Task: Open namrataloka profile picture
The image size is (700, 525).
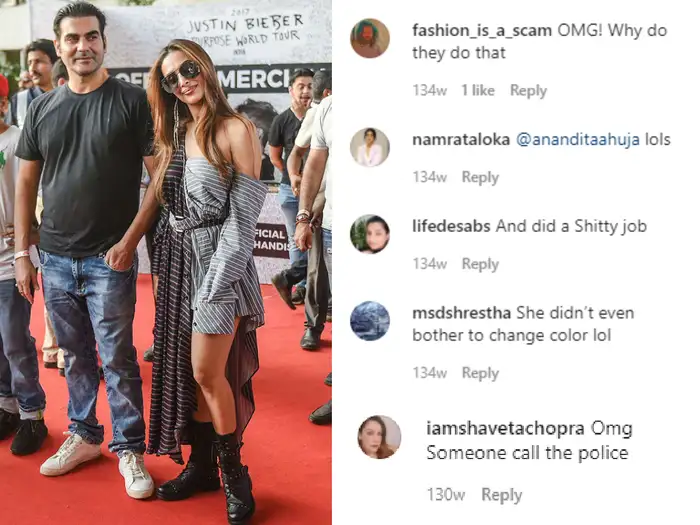Action: coord(370,147)
